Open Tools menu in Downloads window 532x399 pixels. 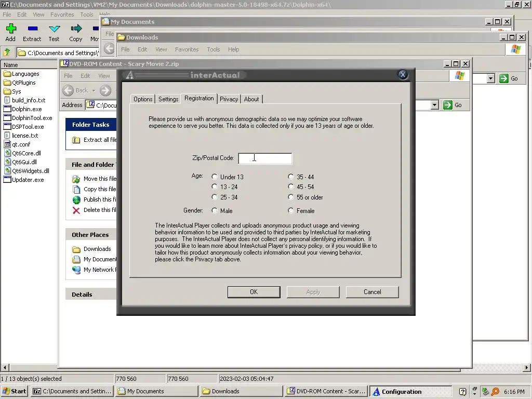[x=214, y=49]
